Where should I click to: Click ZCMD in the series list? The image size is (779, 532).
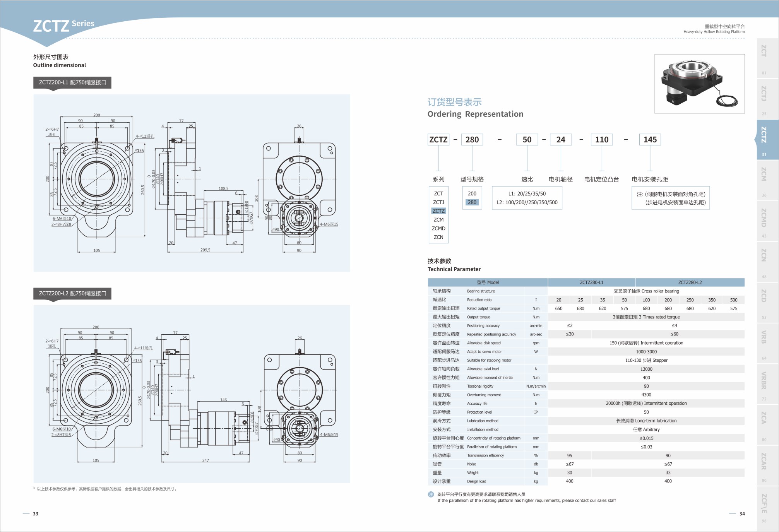tap(438, 228)
